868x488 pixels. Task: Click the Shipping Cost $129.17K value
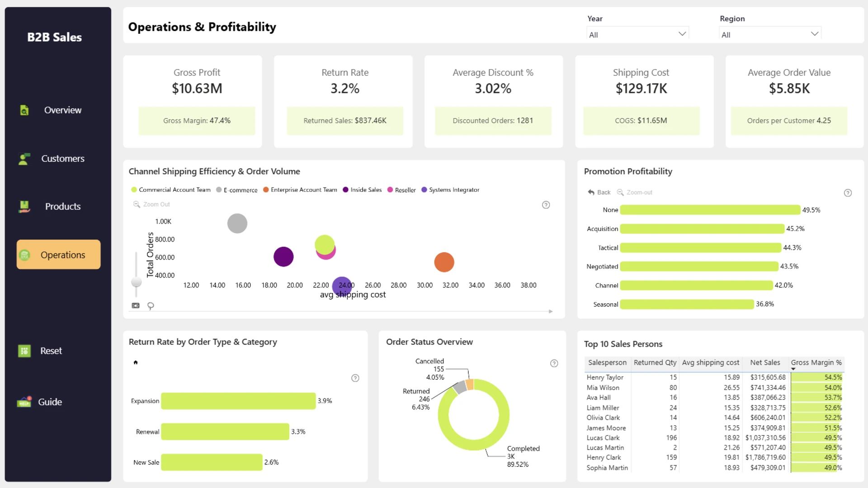tap(641, 89)
